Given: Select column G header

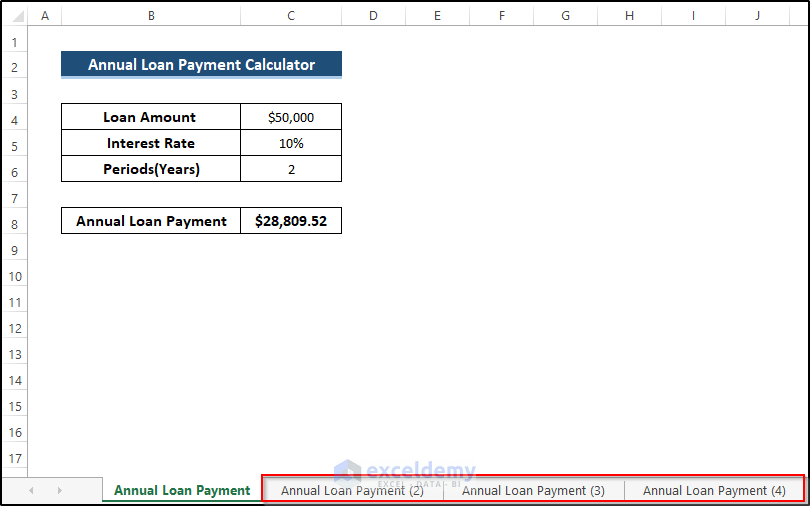Looking at the screenshot, I should point(566,16).
